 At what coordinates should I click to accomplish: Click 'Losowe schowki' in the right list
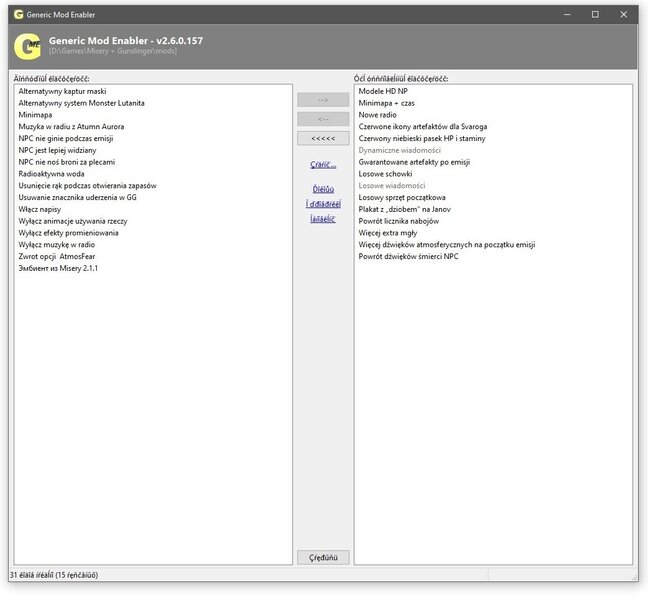click(x=386, y=174)
